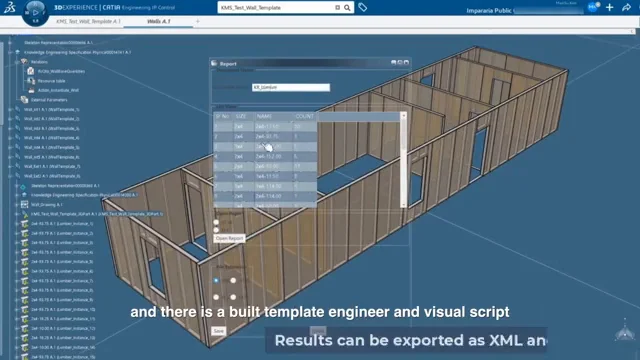Select the checked blue radio button in lower group
The height and width of the screenshot is (360, 640).
tap(216, 280)
